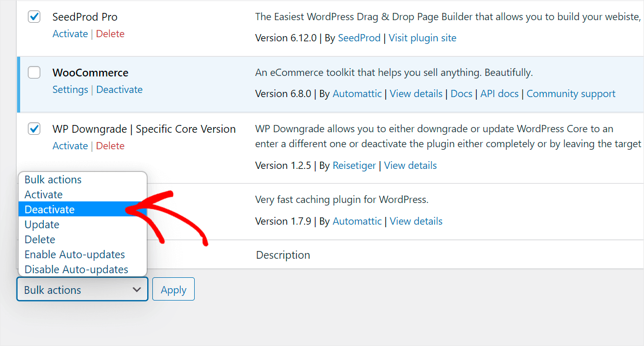Activate the SeedProd Pro plugin
The width and height of the screenshot is (644, 346).
pos(70,34)
